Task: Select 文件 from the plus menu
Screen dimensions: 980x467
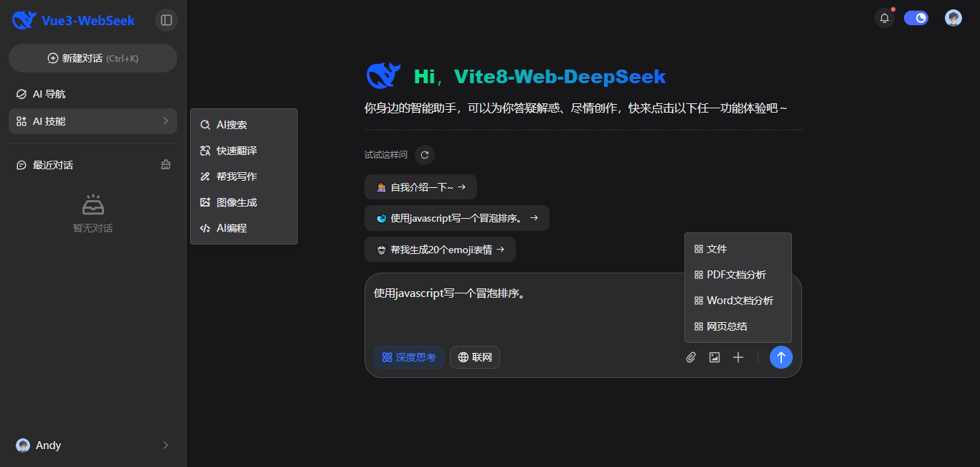Action: pyautogui.click(x=738, y=249)
